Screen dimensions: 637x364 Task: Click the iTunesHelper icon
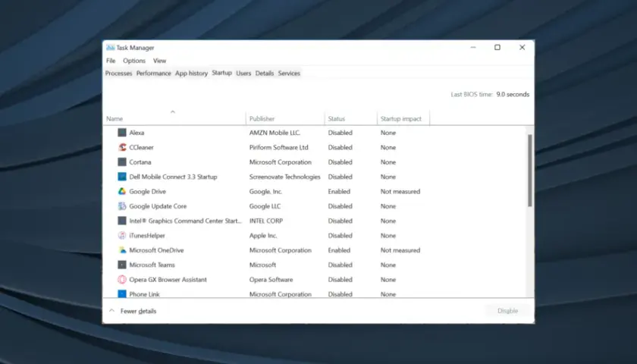pyautogui.click(x=122, y=235)
